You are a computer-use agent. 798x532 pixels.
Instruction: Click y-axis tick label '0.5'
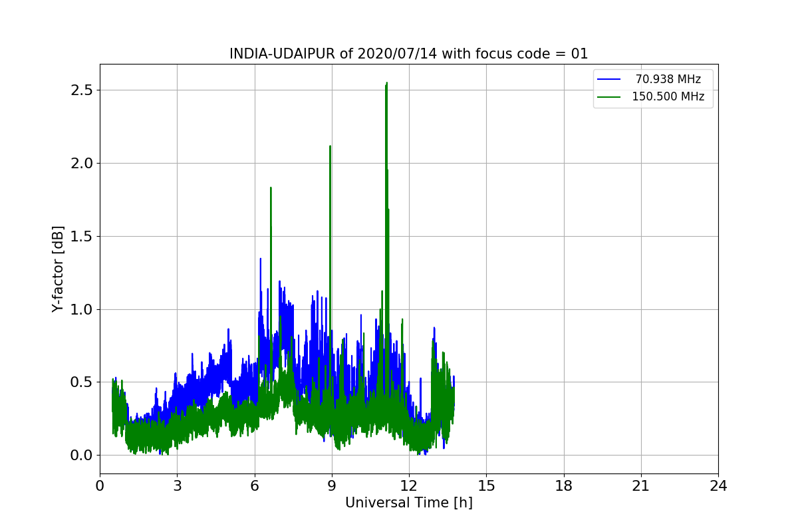(80, 382)
